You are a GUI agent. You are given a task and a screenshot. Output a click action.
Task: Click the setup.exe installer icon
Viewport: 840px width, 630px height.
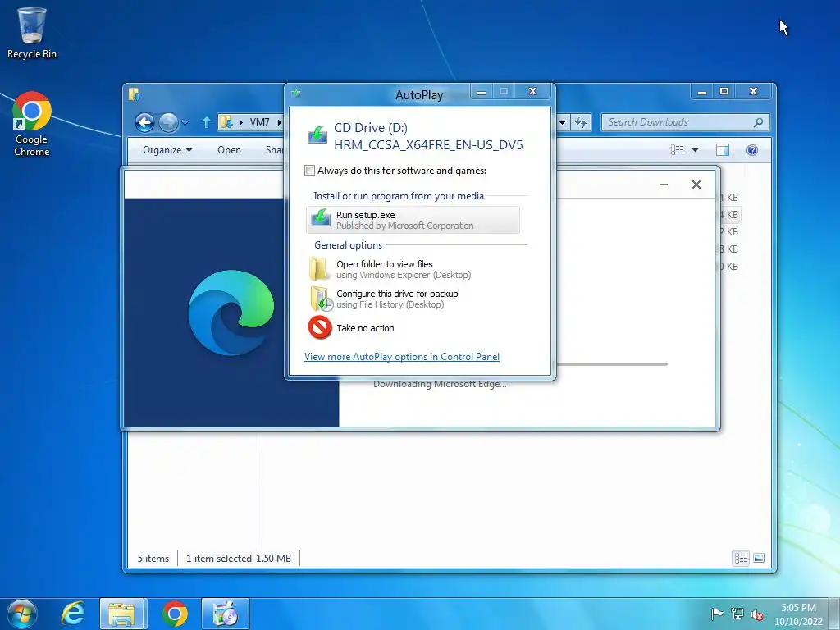321,219
